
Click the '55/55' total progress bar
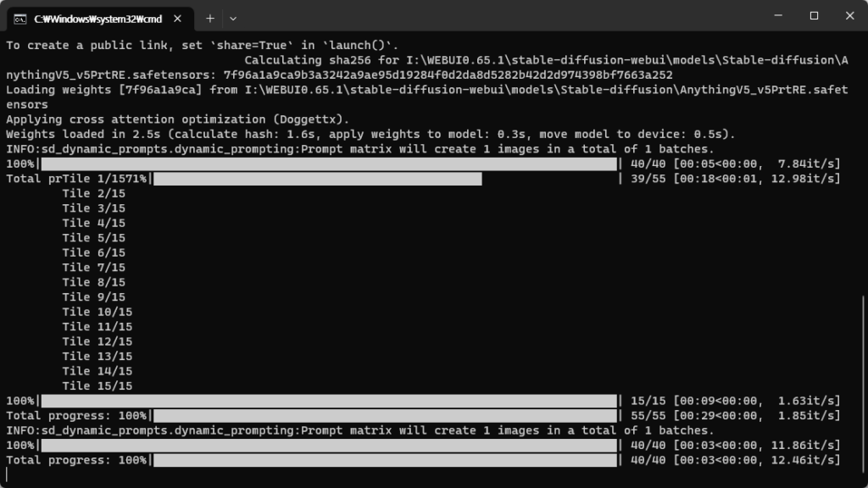[x=385, y=416]
